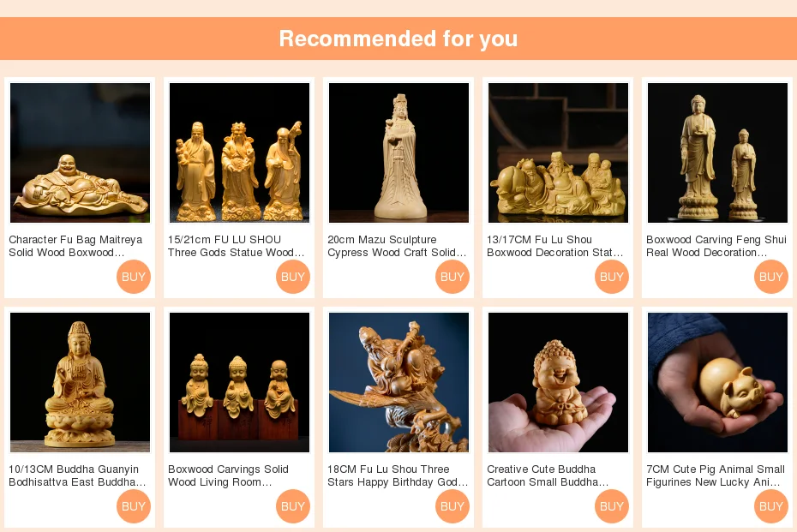797x532 pixels.
Task: View the seated Guanyin on lotus photo
Action: 81,382
